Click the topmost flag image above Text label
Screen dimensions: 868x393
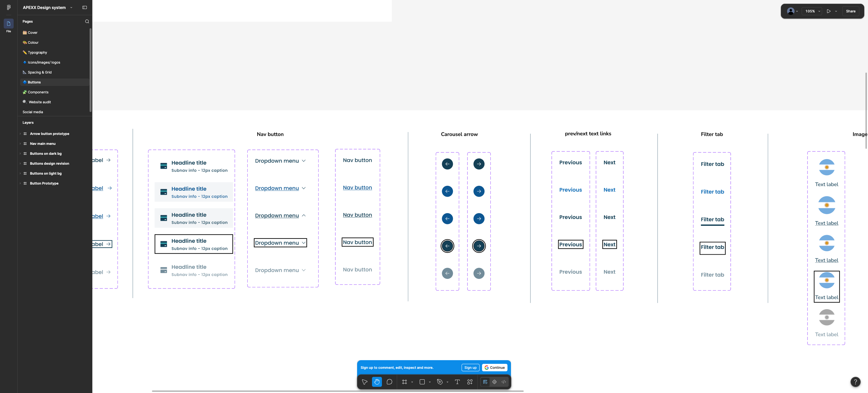[x=826, y=167]
